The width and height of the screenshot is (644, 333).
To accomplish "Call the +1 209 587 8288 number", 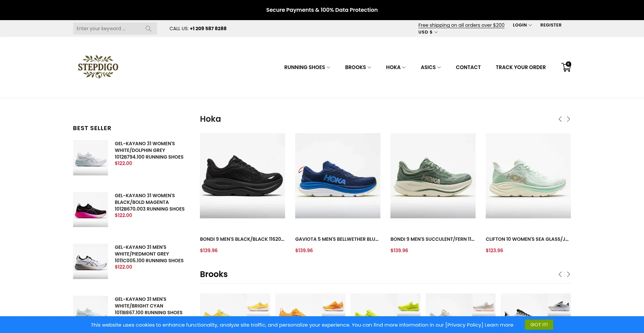I will (208, 29).
